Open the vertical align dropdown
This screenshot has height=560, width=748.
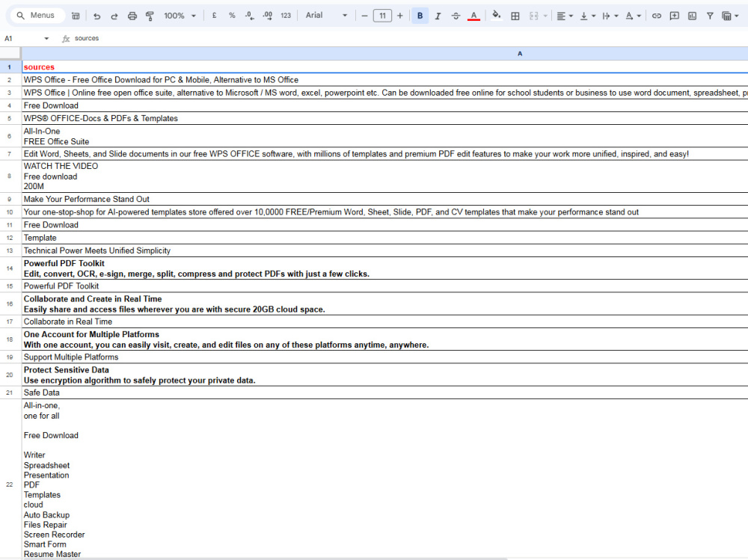tap(588, 16)
